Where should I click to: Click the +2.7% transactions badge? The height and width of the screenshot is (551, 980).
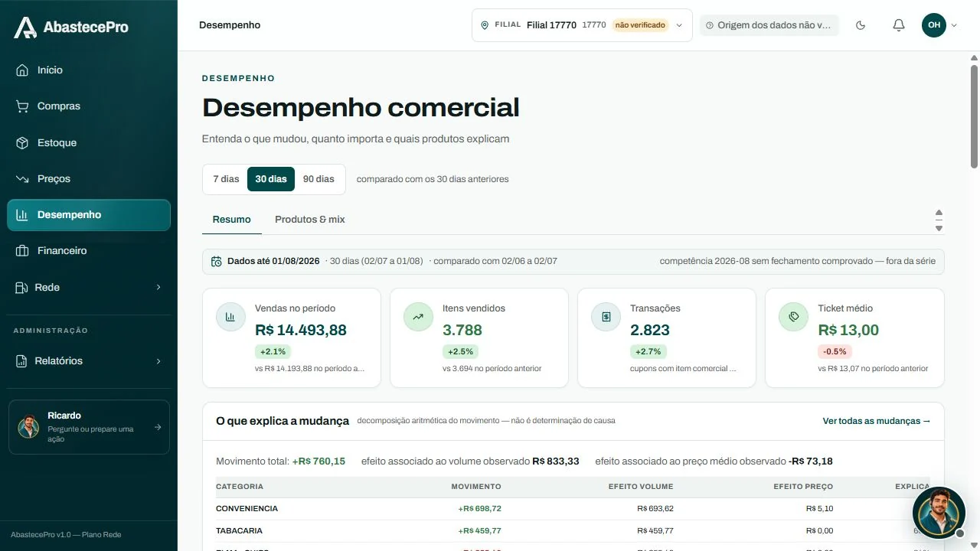pyautogui.click(x=648, y=352)
